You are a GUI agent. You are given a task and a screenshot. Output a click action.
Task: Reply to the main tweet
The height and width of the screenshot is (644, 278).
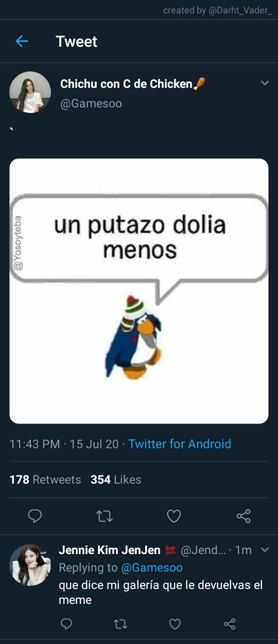[x=35, y=516]
